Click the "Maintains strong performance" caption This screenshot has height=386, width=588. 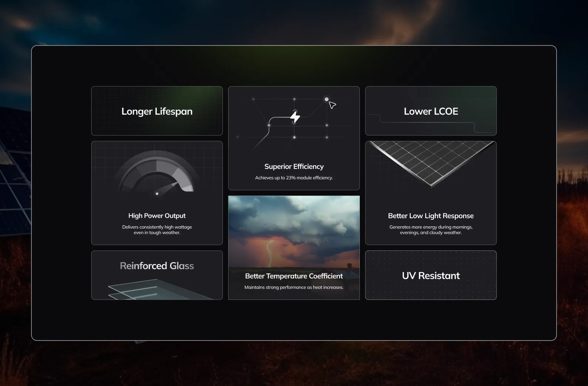click(x=294, y=287)
